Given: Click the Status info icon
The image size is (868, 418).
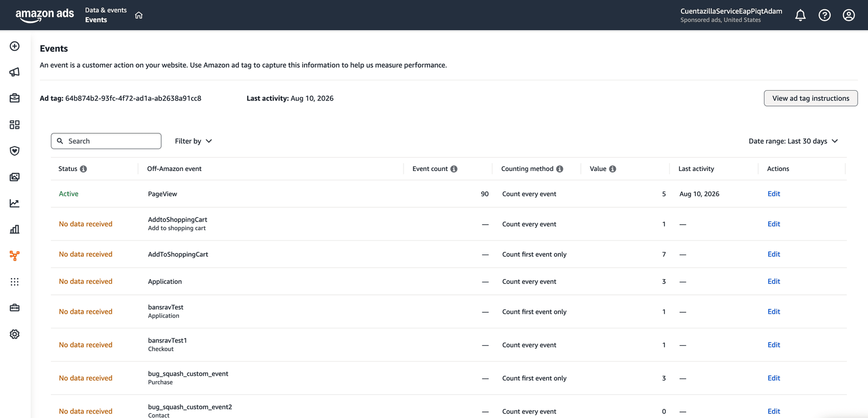Looking at the screenshot, I should tap(84, 169).
